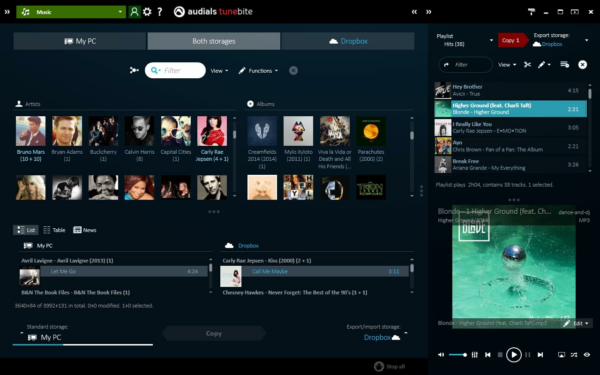Click the scissors icon in the playlist toolbar
Image resolution: width=600 pixels, height=375 pixels.
[x=527, y=65]
